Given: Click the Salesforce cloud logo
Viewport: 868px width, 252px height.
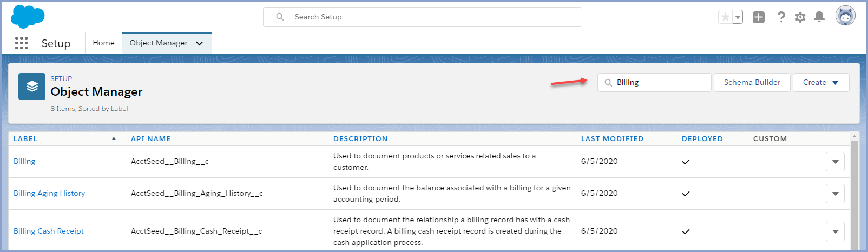Looking at the screenshot, I should (x=28, y=16).
